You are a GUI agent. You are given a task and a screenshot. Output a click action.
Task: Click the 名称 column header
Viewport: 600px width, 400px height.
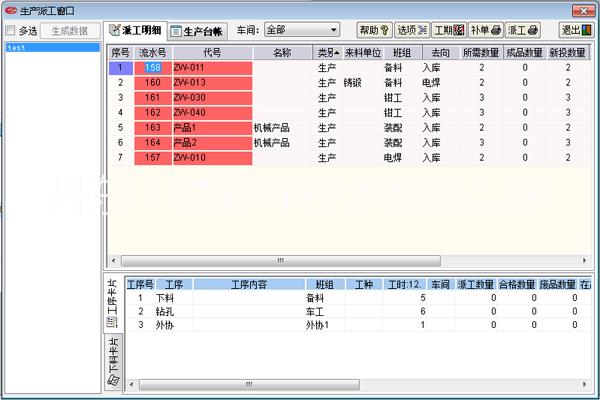282,53
